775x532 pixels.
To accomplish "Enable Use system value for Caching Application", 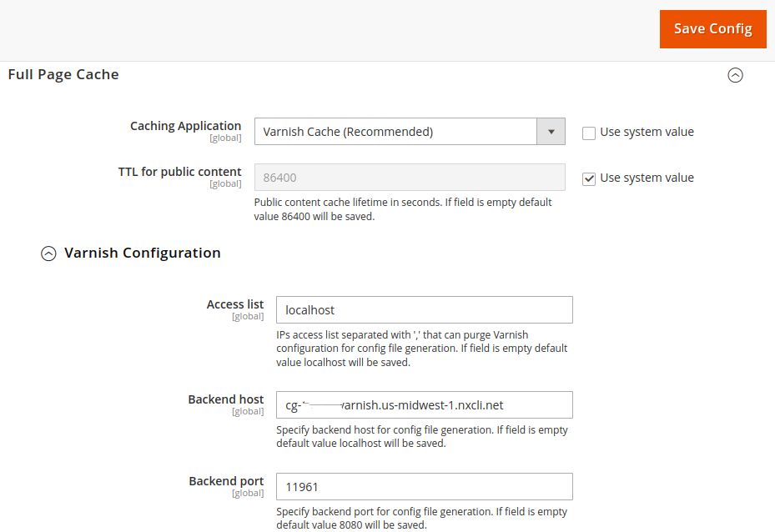I will pos(588,132).
